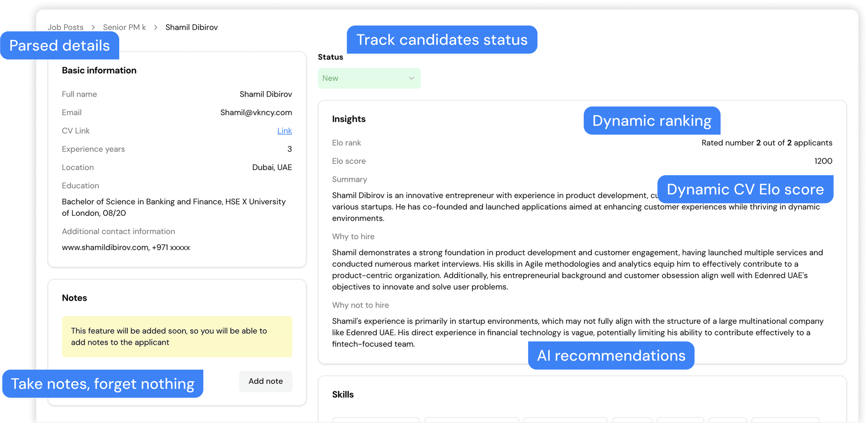Click the Experience years value 3
The height and width of the screenshot is (423, 868).
click(x=290, y=149)
